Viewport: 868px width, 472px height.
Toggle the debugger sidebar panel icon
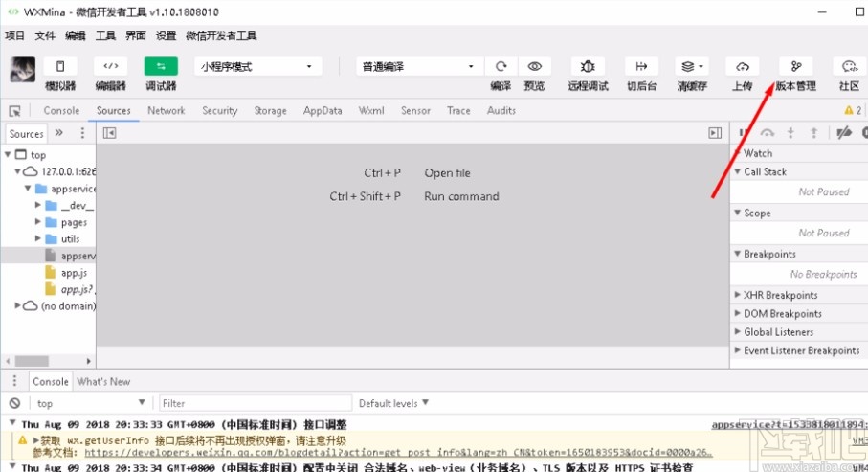pos(715,133)
